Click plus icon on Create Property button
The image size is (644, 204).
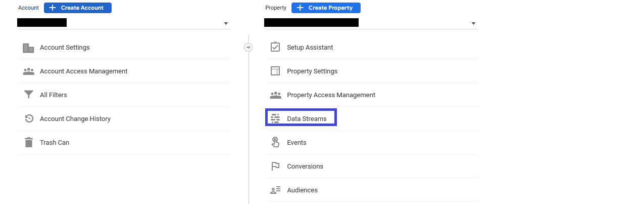(x=300, y=8)
